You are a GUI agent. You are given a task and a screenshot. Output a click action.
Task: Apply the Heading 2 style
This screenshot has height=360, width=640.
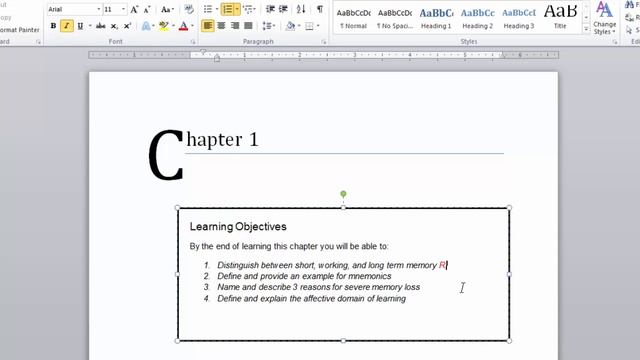tap(478, 18)
